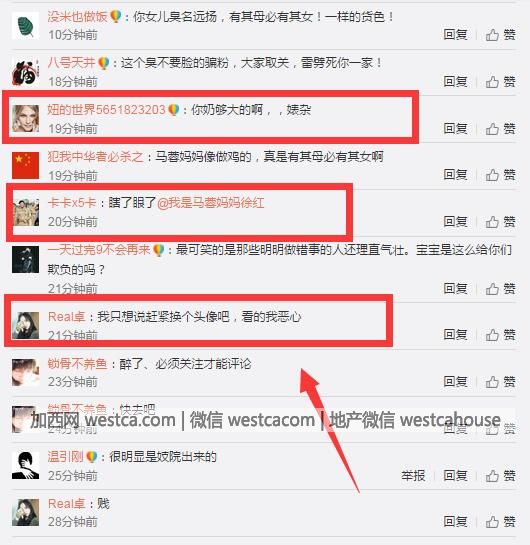Like the comment by 八号天井
The height and width of the screenshot is (545, 530).
click(500, 82)
